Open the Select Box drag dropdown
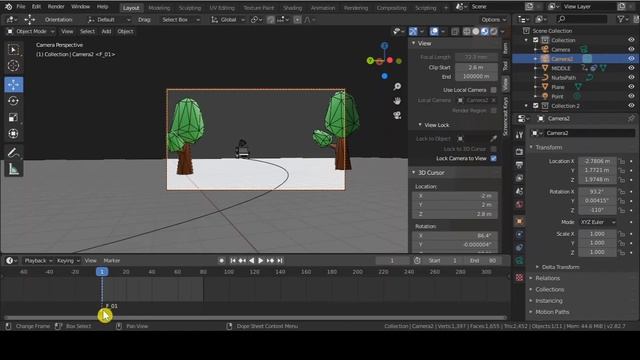The width and height of the screenshot is (640, 360). point(180,20)
